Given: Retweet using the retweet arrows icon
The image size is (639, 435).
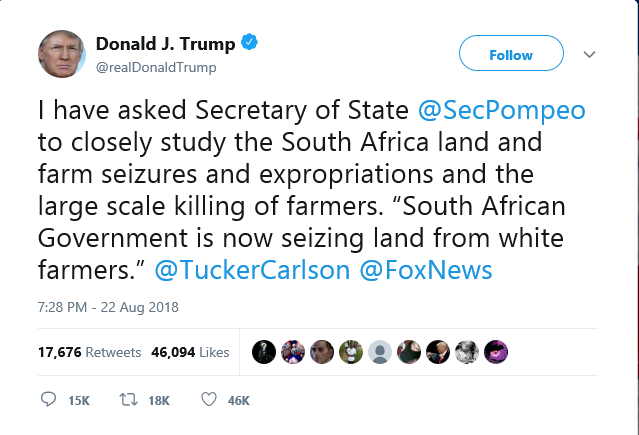Looking at the screenshot, I should pos(128,400).
